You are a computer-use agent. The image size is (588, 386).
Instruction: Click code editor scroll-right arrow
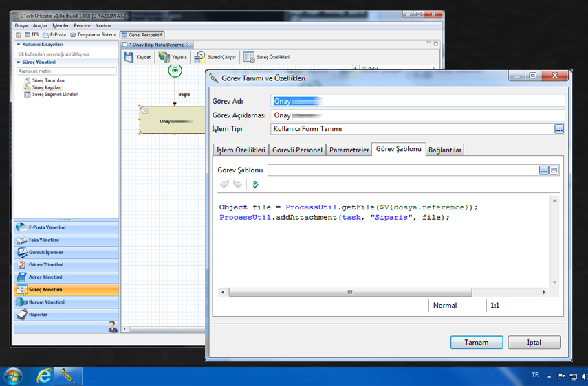[544, 292]
